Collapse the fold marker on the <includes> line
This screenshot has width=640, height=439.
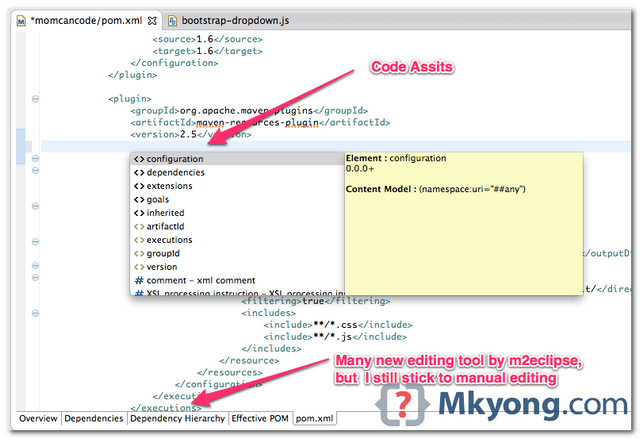pos(36,313)
